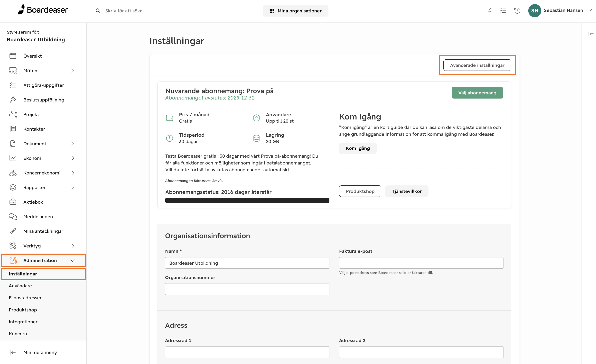Click the Adressrad 2 input field
This screenshot has height=364, width=596.
point(421,352)
